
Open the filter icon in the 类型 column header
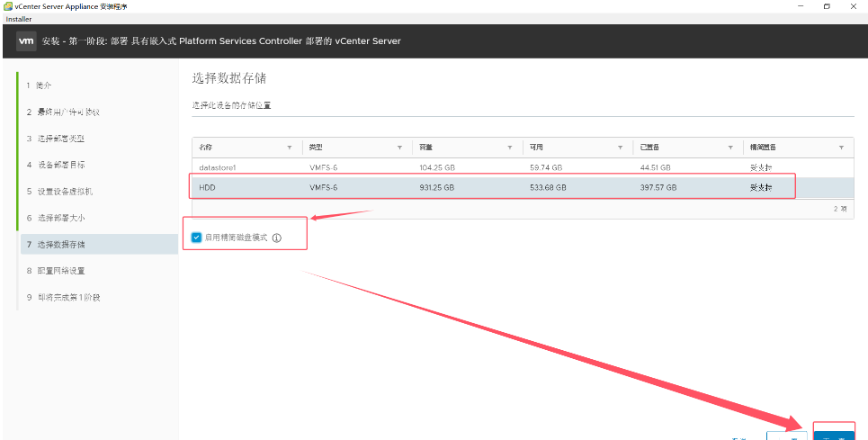click(399, 148)
